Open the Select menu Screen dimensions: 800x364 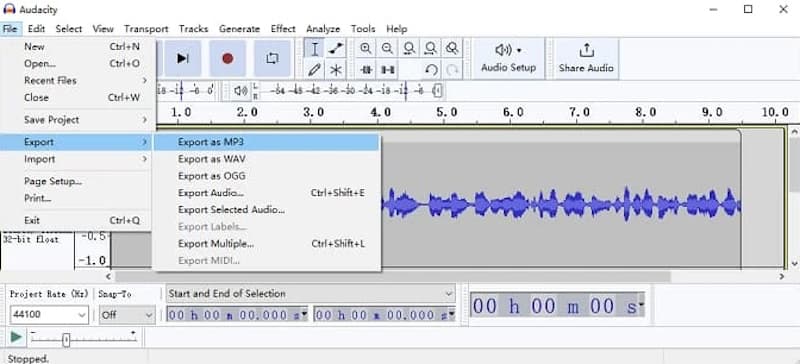click(69, 29)
